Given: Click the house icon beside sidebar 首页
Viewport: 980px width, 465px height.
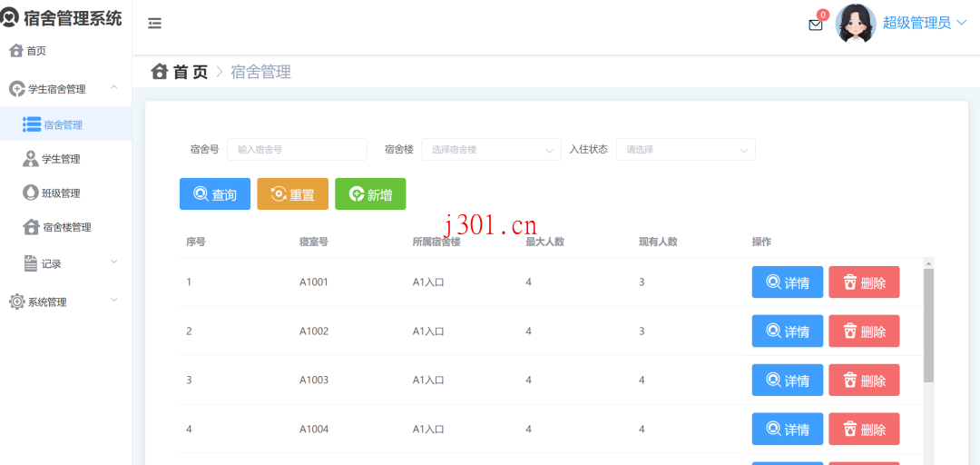Looking at the screenshot, I should click(16, 51).
